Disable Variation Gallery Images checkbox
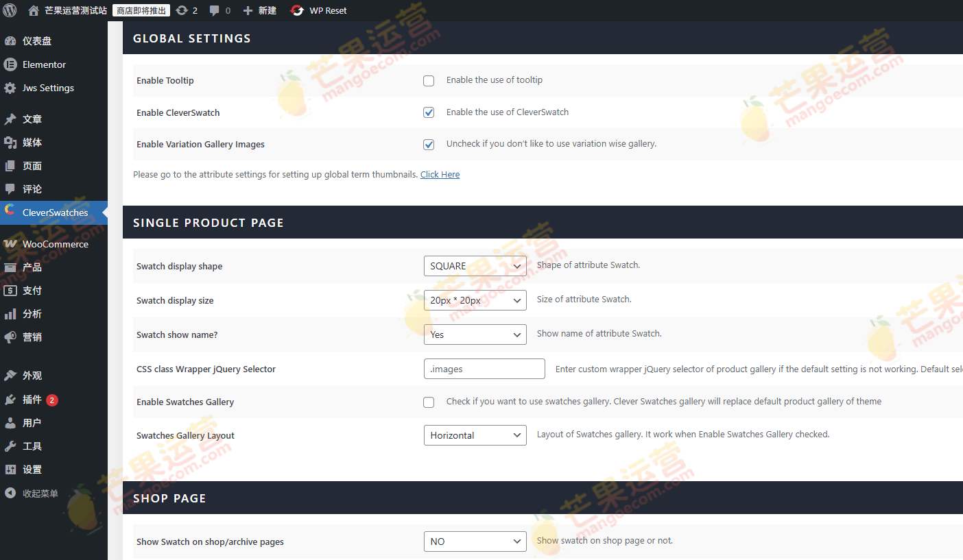 (429, 145)
